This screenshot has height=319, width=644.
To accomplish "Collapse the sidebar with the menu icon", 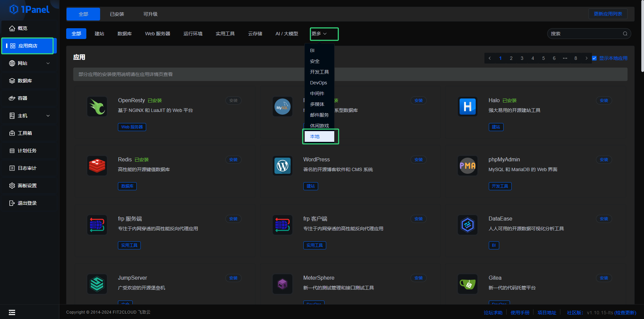I will pyautogui.click(x=12, y=313).
